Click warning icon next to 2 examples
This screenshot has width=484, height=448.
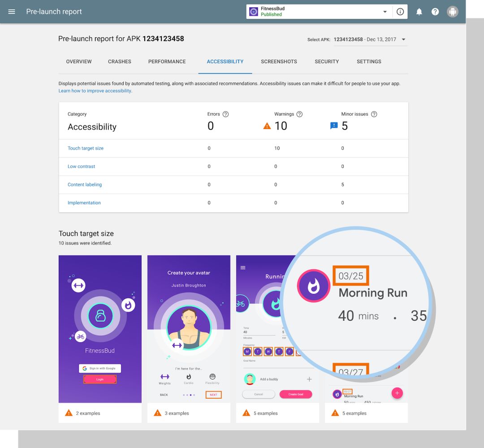69,413
